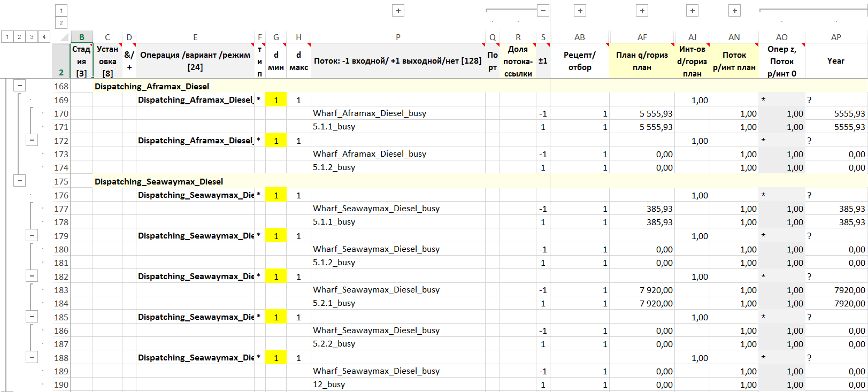
Task: Collapse the Dispatching_Seawaymax_Diesel group at row 175
Action: pos(19,181)
